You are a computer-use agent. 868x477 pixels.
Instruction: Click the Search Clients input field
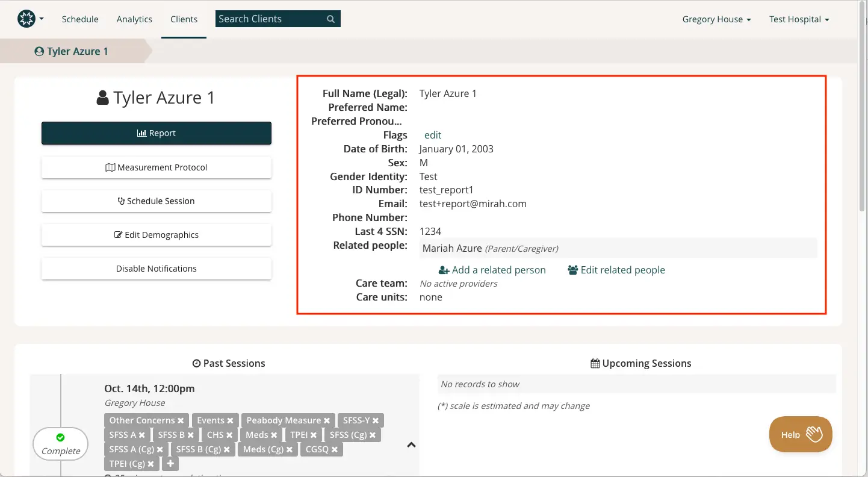(271, 19)
